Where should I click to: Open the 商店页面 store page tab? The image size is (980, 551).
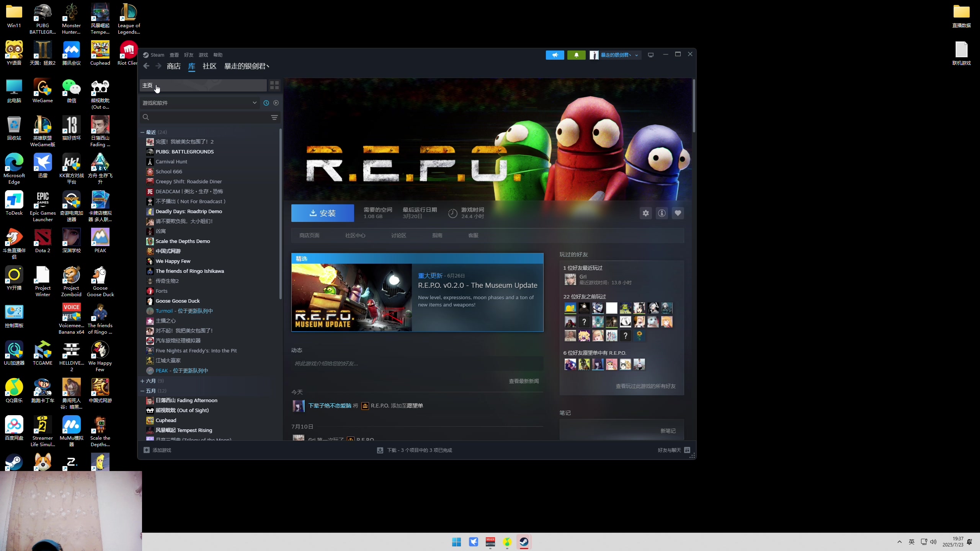[x=309, y=235]
